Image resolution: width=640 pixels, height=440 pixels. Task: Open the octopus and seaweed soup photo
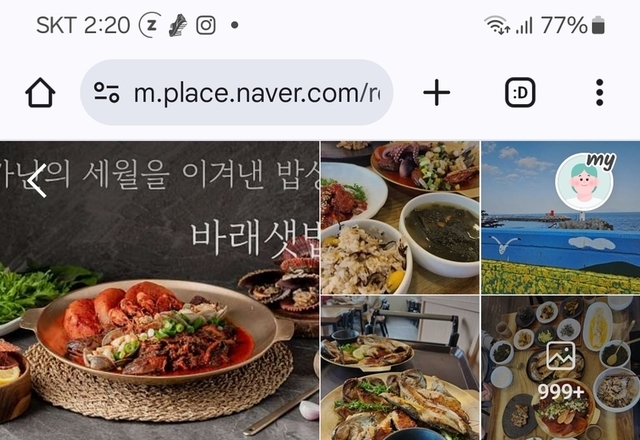[x=400, y=218]
